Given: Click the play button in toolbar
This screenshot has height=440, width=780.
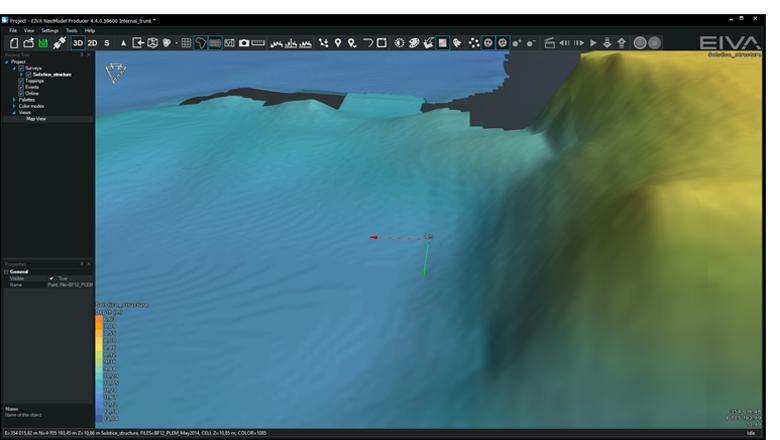Looking at the screenshot, I should coord(593,43).
